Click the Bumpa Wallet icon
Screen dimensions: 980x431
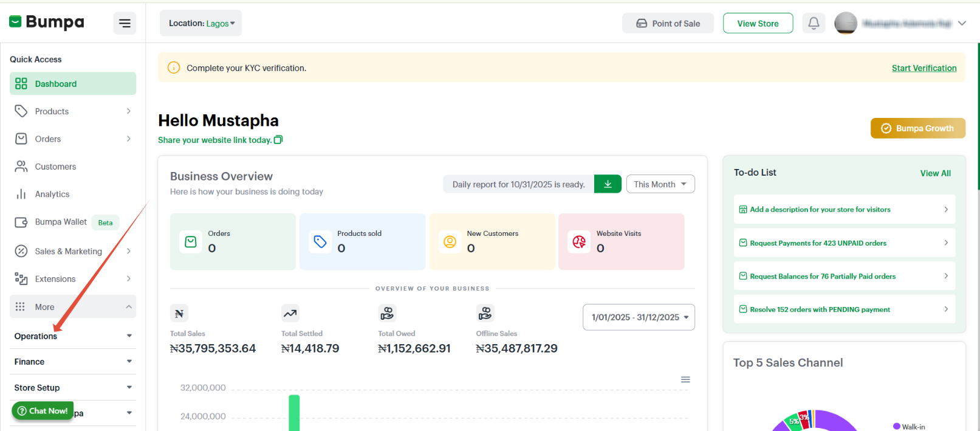[21, 222]
